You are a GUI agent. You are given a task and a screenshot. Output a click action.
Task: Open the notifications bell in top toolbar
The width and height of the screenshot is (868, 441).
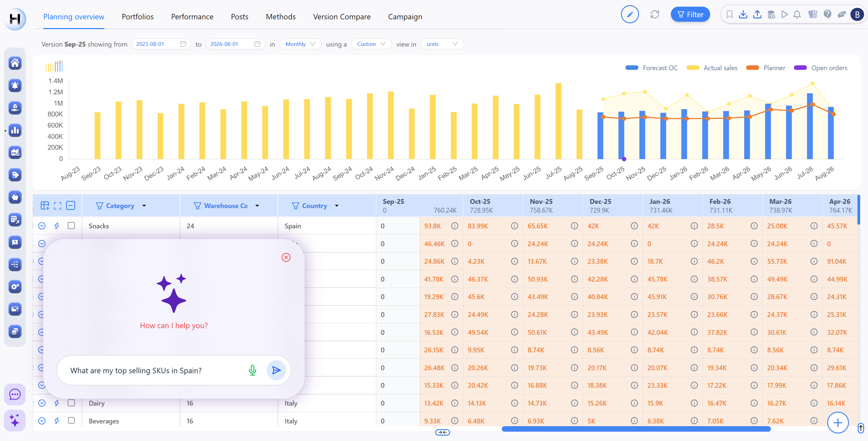tap(797, 15)
